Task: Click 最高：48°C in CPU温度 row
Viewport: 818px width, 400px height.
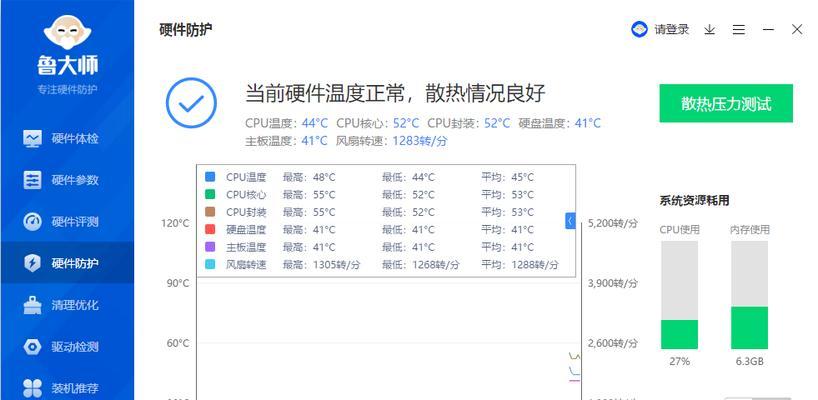Action: point(309,177)
